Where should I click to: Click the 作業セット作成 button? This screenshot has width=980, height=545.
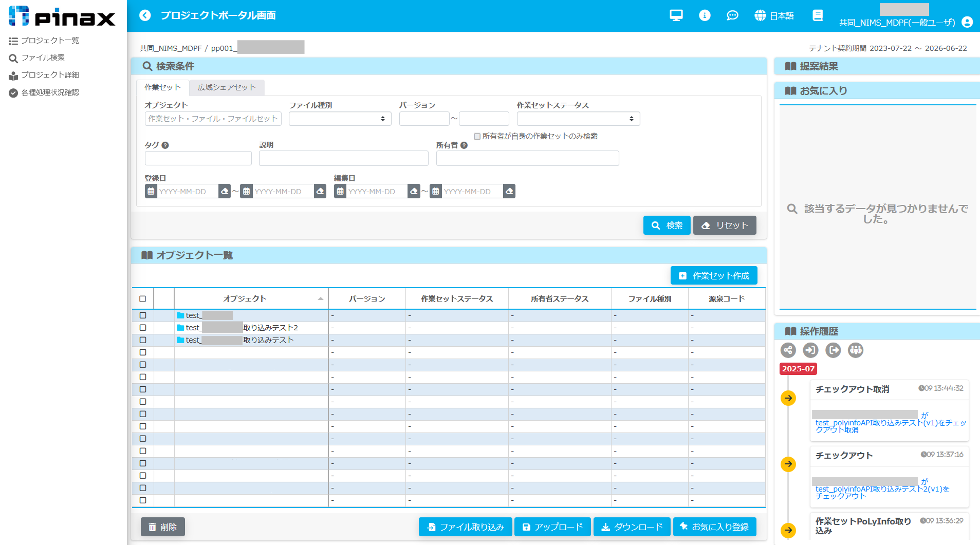pos(713,276)
